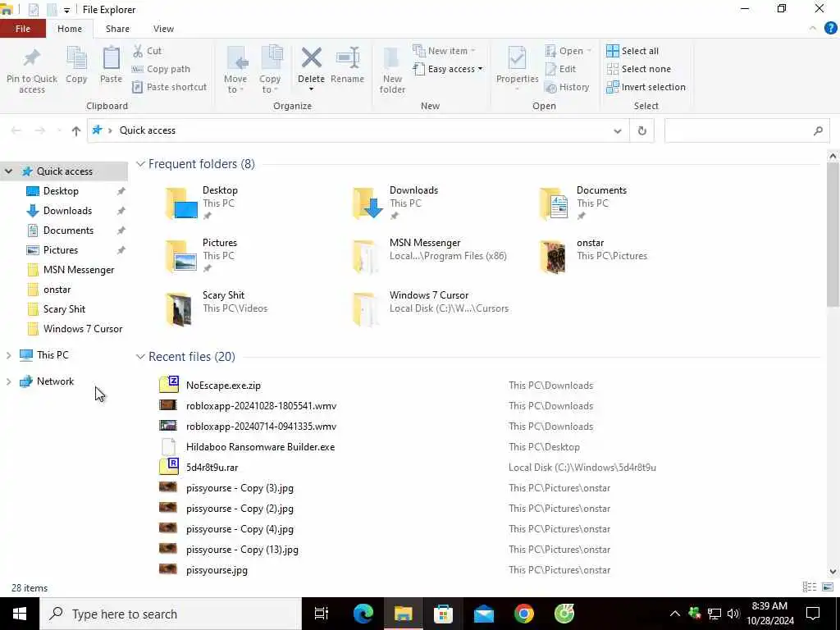Collapse the ribbon with the chevron
The width and height of the screenshot is (840, 630).
(813, 29)
